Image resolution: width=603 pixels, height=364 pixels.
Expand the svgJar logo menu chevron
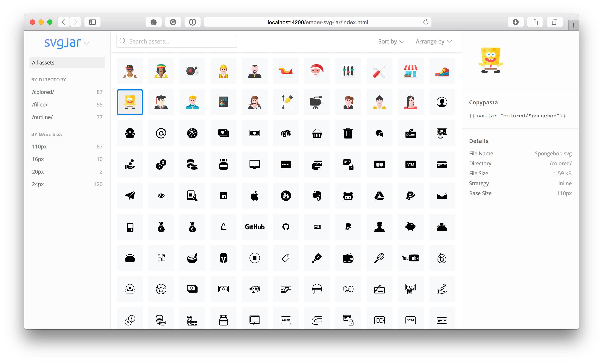tap(86, 44)
